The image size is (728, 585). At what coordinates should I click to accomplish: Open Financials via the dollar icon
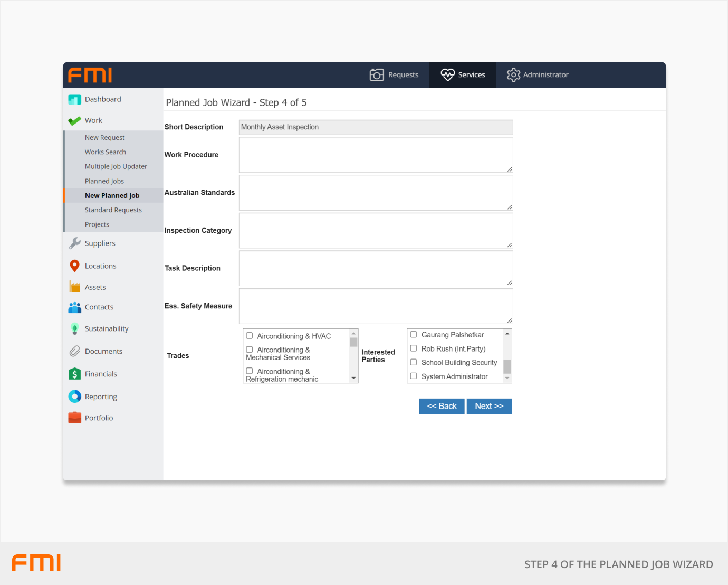coord(74,374)
